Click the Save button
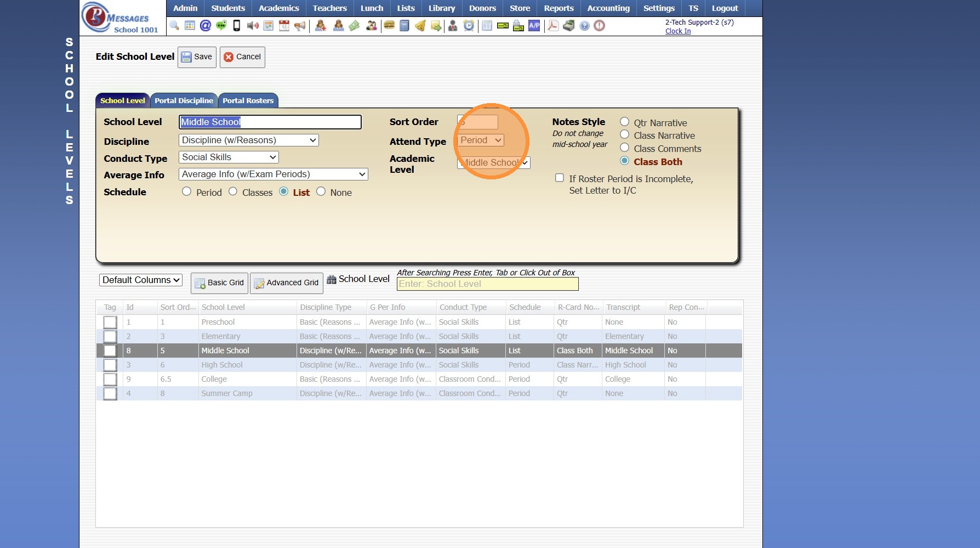 tap(197, 57)
